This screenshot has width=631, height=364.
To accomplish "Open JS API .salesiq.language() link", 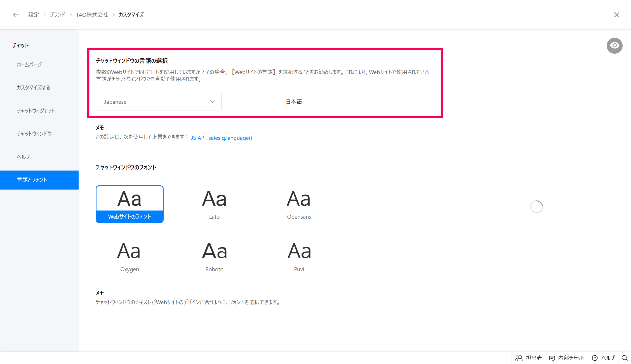I will point(221,138).
